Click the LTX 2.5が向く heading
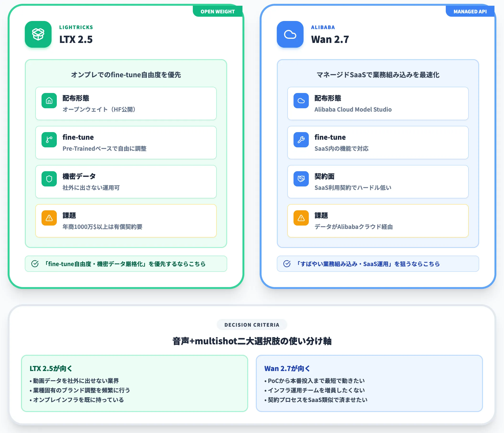 pos(51,368)
